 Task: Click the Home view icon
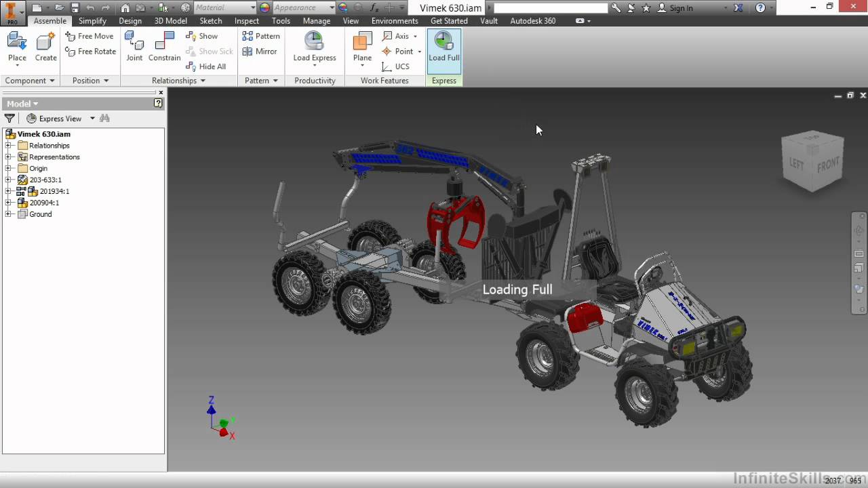pos(125,8)
